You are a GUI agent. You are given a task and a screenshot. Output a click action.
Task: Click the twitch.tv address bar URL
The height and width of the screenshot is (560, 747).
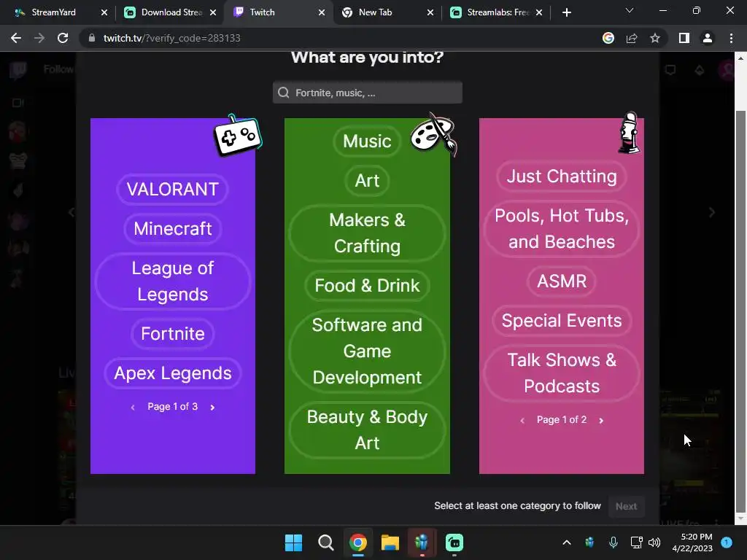(x=172, y=38)
